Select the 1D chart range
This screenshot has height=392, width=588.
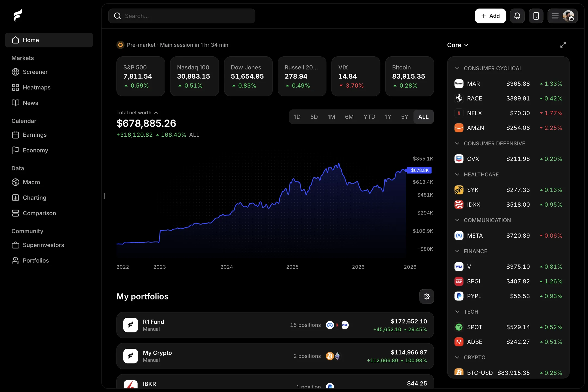297,117
